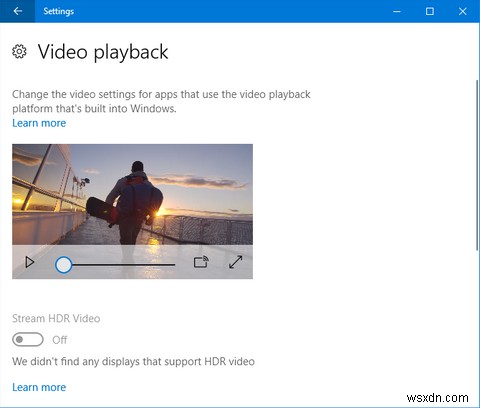Click the vertical scrollbar of the Settings window
This screenshot has height=408, width=480.
(x=478, y=165)
